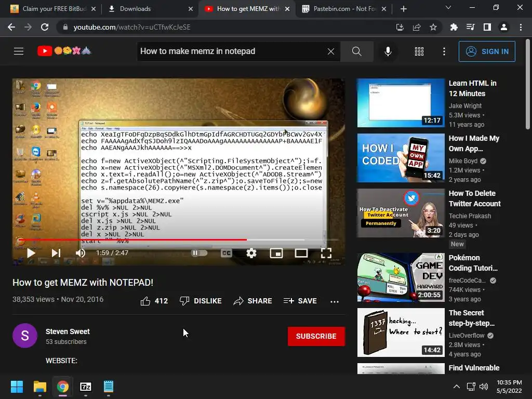The width and height of the screenshot is (532, 399).
Task: Open 7-Zip from taskbar
Action: 86,387
